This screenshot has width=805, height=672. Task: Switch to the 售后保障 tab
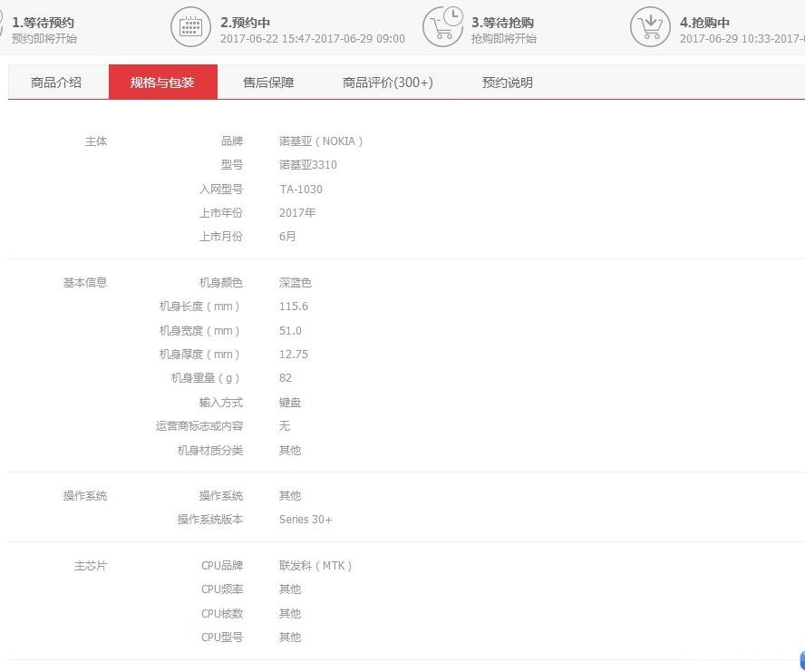coord(268,83)
